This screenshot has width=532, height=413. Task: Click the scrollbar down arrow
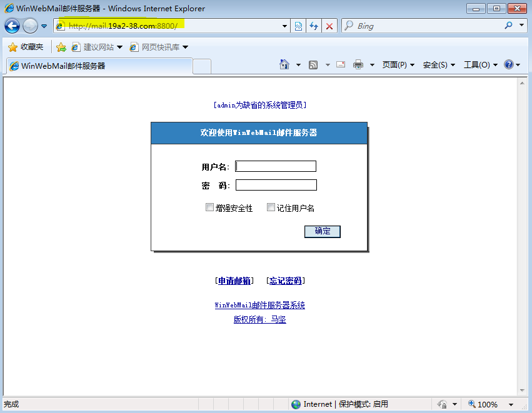pyautogui.click(x=522, y=391)
